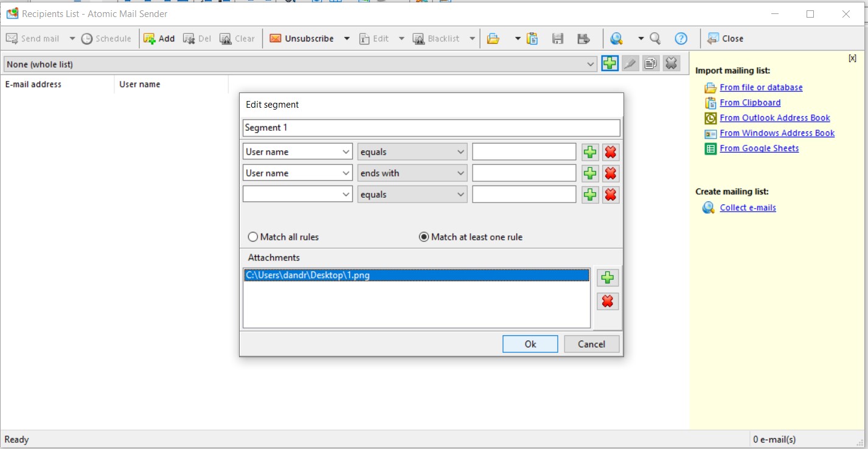Click the save list floppy icon
868x449 pixels.
pyautogui.click(x=558, y=38)
